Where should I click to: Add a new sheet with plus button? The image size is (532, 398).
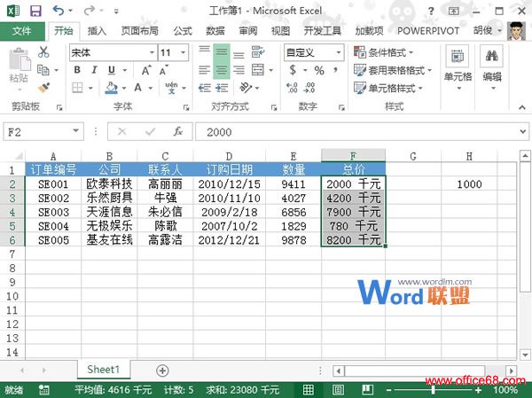(162, 371)
